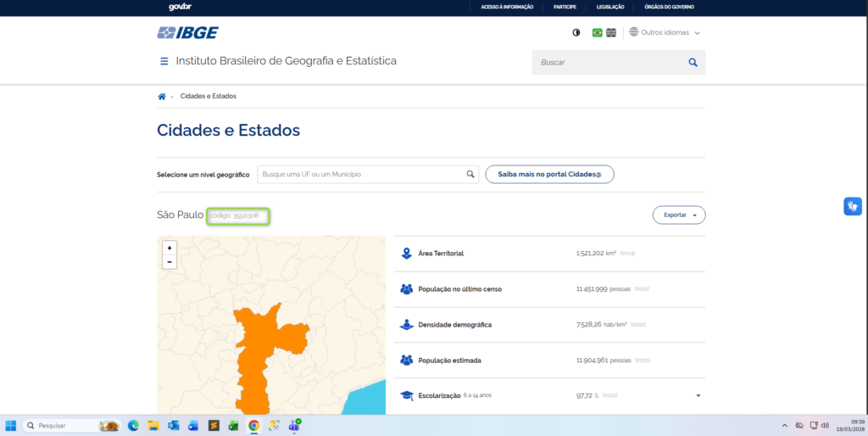Show hidden system tray icons
Screen dimensions: 868x436
pos(782,425)
